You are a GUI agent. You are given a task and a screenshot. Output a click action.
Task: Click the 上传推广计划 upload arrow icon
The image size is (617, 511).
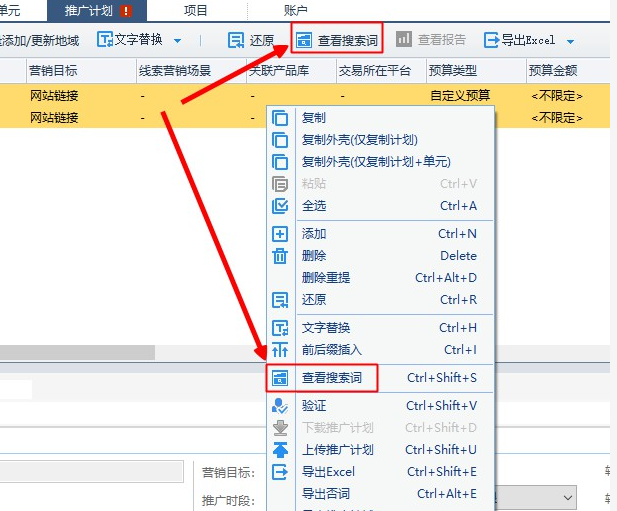click(x=280, y=450)
